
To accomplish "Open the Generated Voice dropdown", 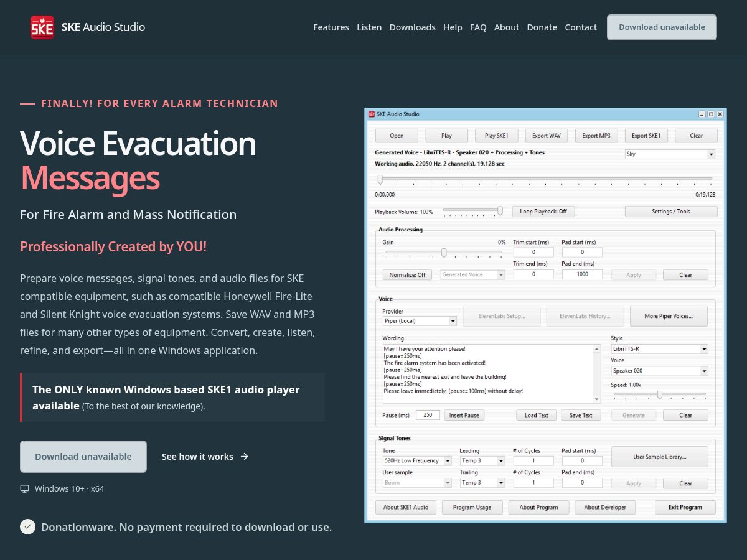I will (472, 274).
